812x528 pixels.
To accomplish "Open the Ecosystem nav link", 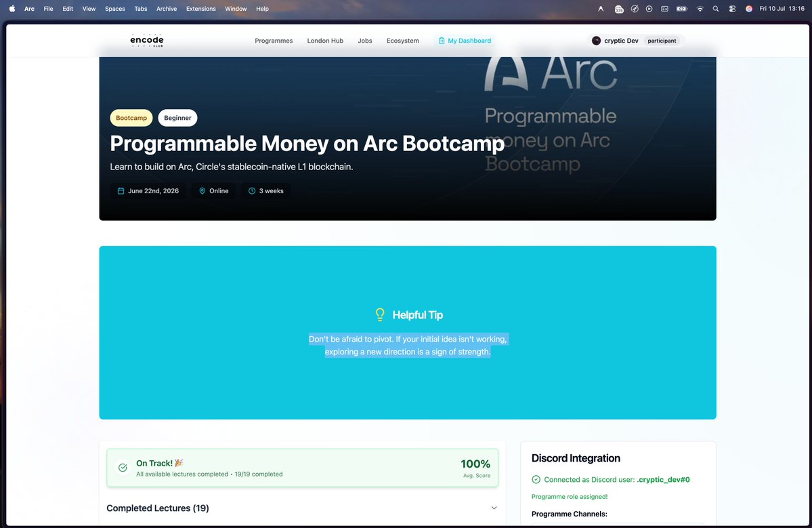I will 402,41.
